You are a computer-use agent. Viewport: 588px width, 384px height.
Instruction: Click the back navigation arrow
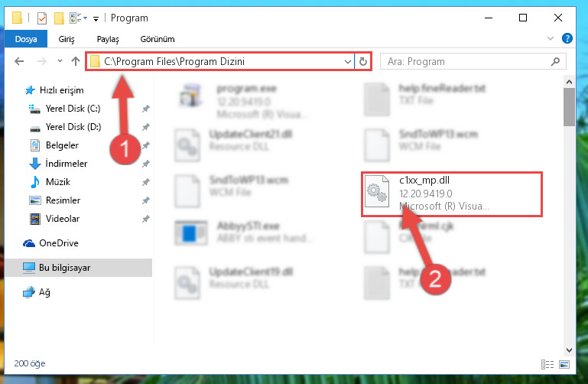tap(19, 61)
